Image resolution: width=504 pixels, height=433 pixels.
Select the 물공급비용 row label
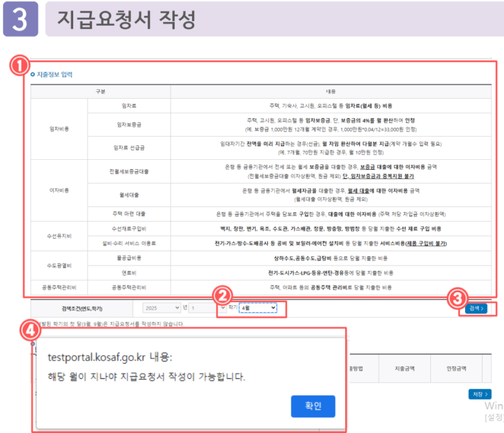tap(129, 258)
